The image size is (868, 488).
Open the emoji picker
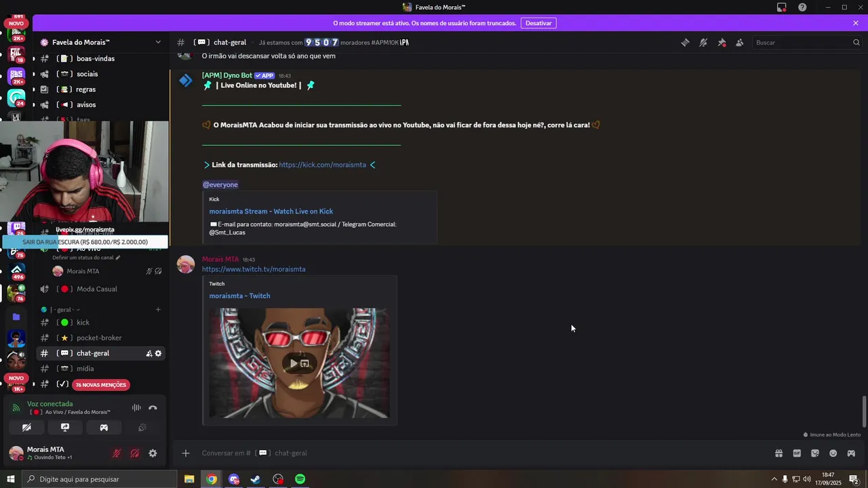click(x=833, y=453)
